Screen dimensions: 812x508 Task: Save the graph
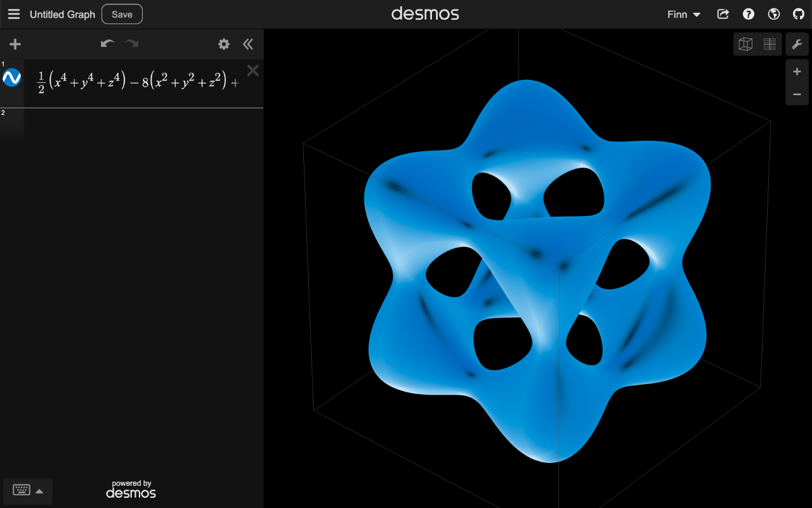(x=122, y=14)
